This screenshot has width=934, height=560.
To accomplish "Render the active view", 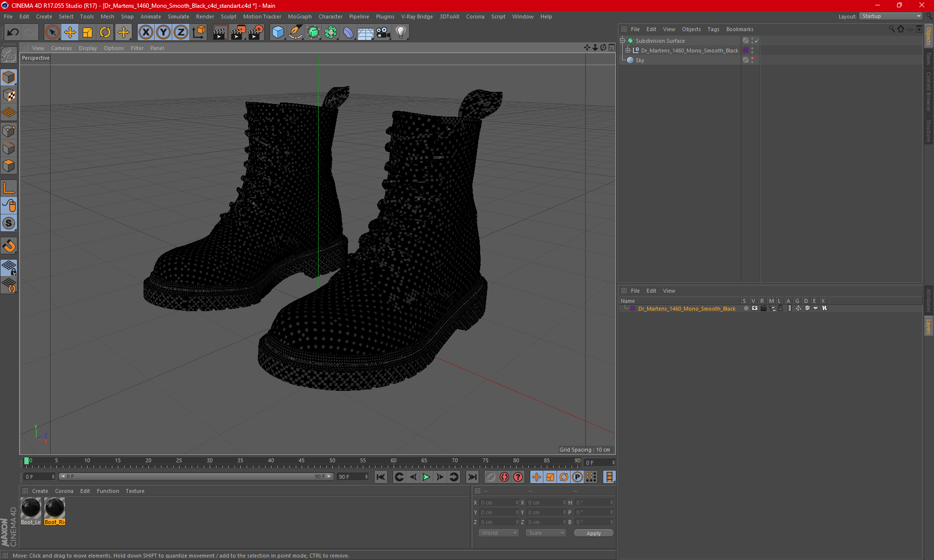I will coord(220,33).
